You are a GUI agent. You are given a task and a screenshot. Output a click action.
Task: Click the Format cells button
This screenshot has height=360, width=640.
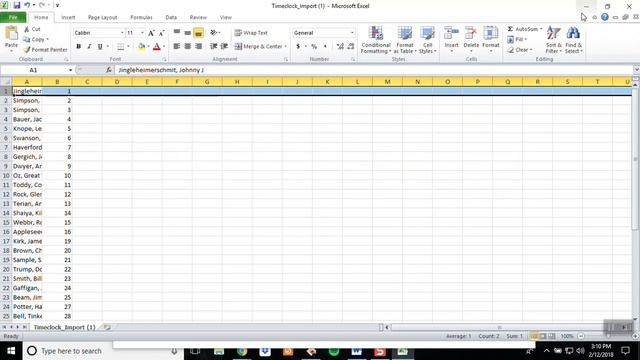(491, 40)
